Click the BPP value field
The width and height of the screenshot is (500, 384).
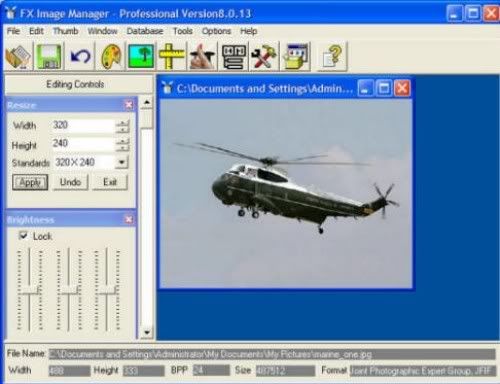211,371
